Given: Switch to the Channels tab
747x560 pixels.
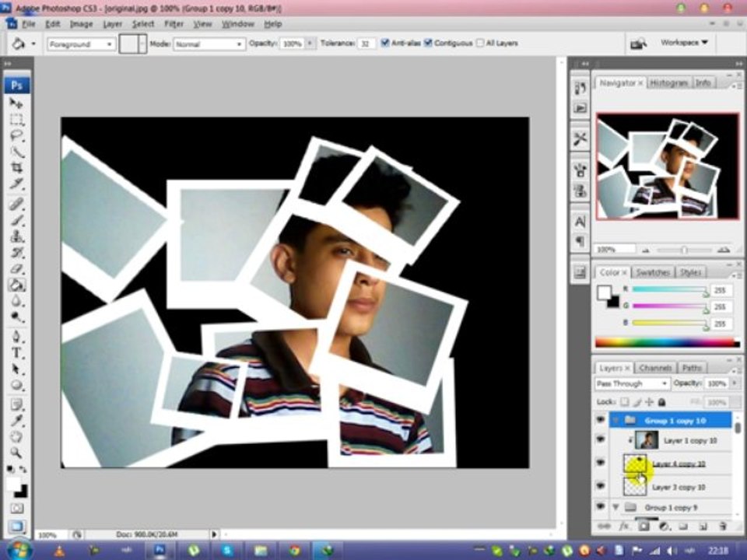Looking at the screenshot, I should (655, 368).
